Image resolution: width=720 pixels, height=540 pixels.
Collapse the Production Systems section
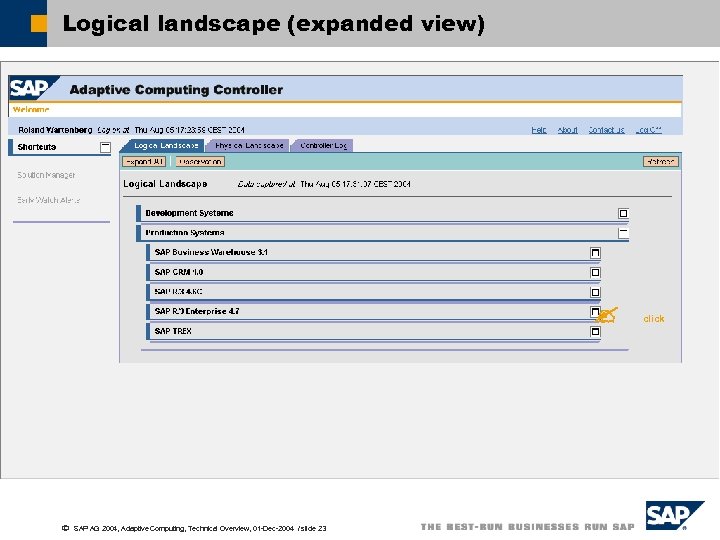click(623, 233)
